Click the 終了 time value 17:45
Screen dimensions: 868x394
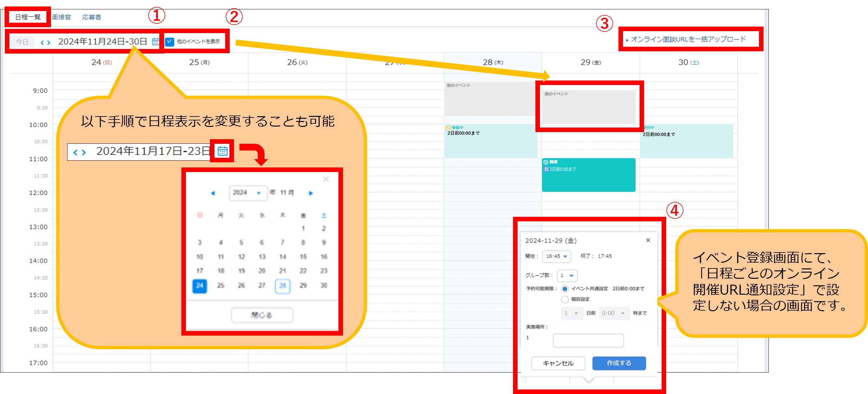605,256
